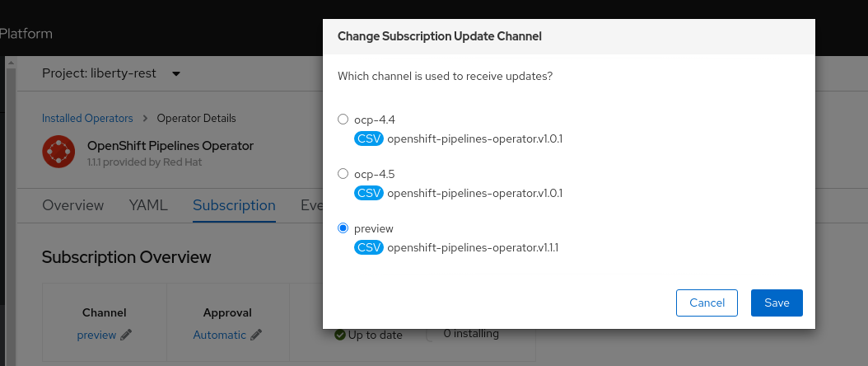Click the OpenShift Pipelines Operator logo icon
The image size is (868, 366).
[x=59, y=152]
